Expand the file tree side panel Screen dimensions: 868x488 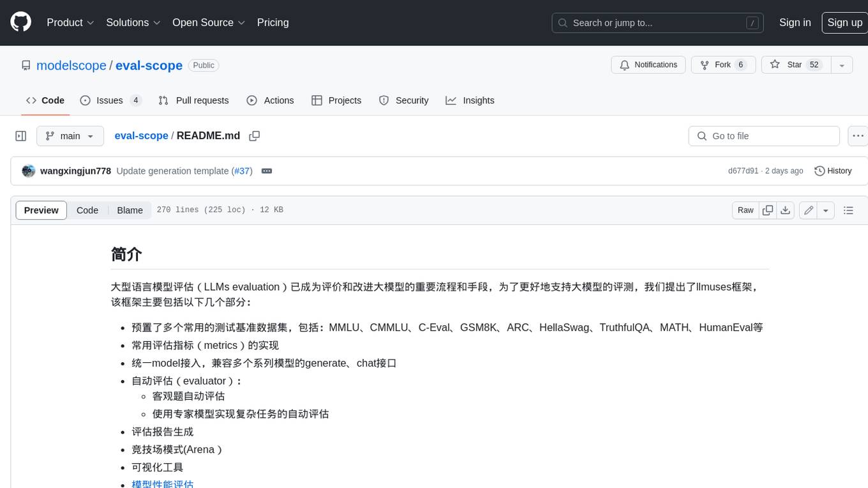point(21,136)
